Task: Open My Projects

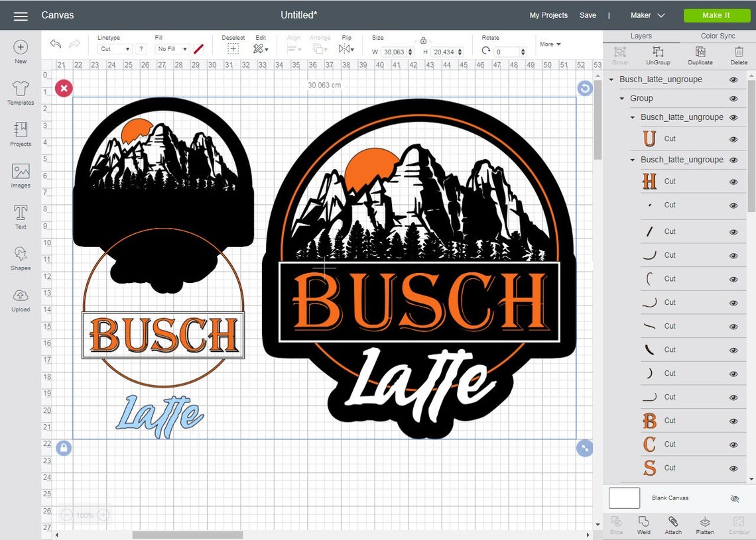Action: coord(548,15)
